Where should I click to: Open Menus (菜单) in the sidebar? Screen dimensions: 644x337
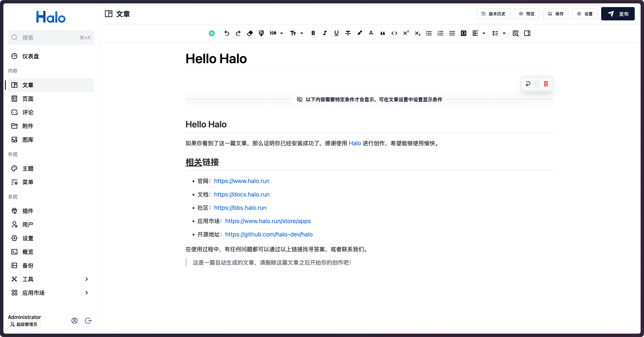point(51,182)
